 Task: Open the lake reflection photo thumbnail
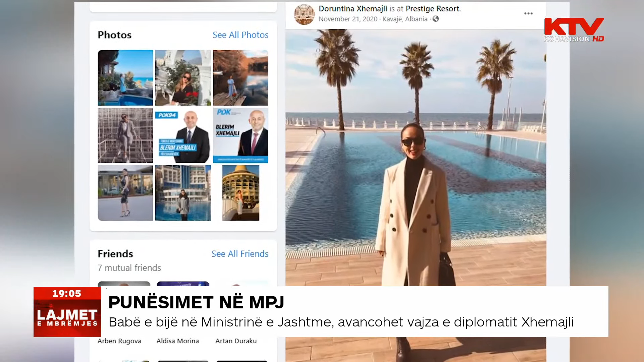tap(240, 78)
